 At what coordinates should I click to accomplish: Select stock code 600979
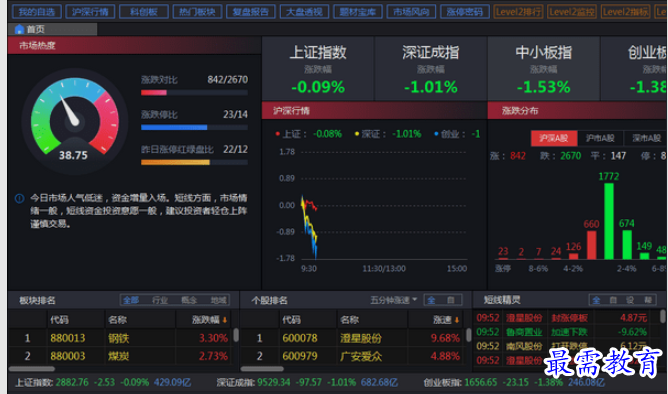click(300, 356)
